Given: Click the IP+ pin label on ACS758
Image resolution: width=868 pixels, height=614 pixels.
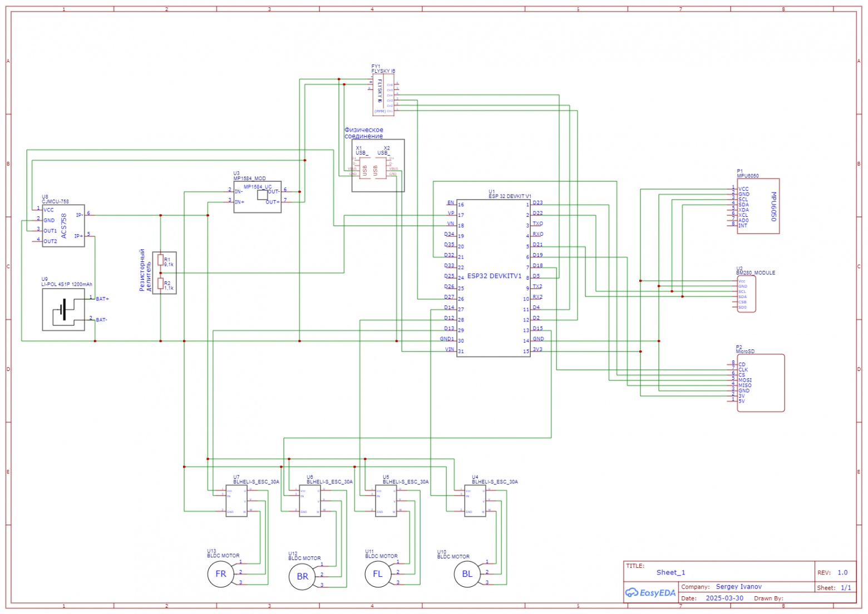Looking at the screenshot, I should [x=79, y=236].
